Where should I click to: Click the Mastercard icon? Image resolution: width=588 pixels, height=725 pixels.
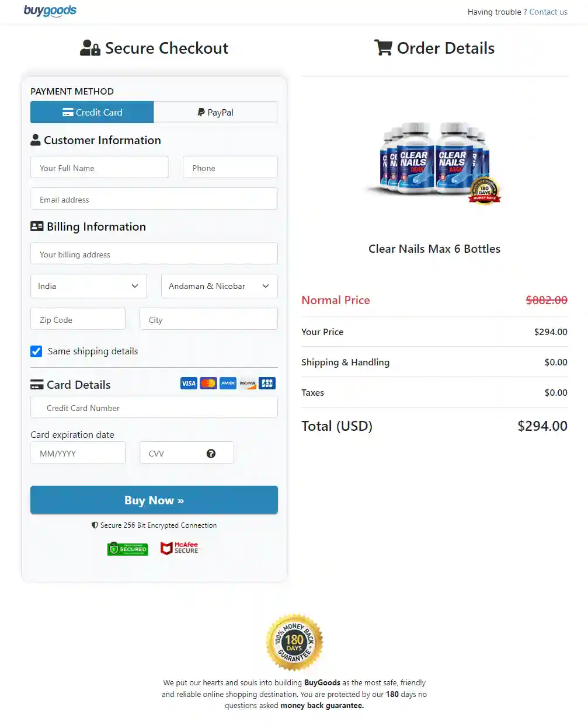click(208, 384)
